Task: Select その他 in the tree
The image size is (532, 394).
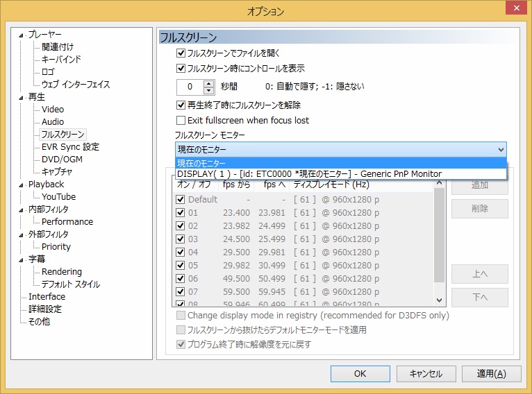Action: click(x=39, y=321)
